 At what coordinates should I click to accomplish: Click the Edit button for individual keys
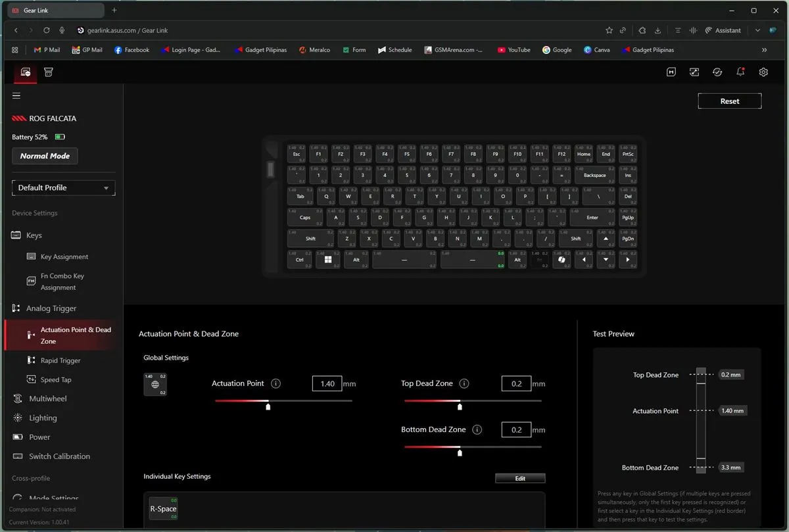pyautogui.click(x=520, y=478)
